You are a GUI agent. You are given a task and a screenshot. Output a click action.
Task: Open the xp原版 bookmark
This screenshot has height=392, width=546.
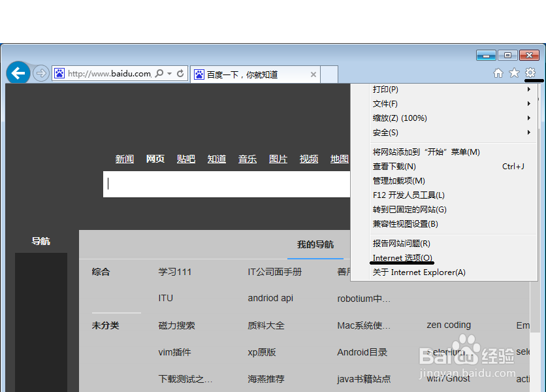(261, 352)
